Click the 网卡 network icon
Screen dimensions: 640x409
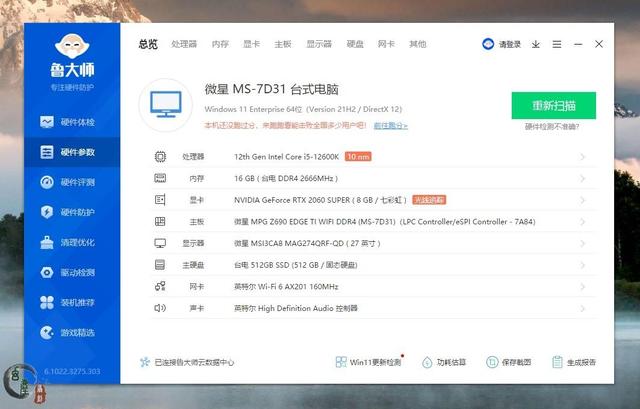tap(160, 287)
